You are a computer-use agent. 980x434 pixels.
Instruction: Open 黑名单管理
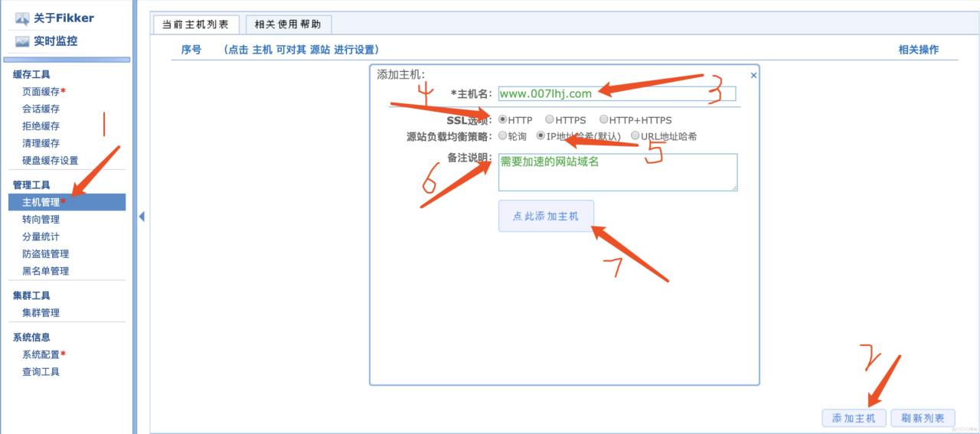coord(45,271)
